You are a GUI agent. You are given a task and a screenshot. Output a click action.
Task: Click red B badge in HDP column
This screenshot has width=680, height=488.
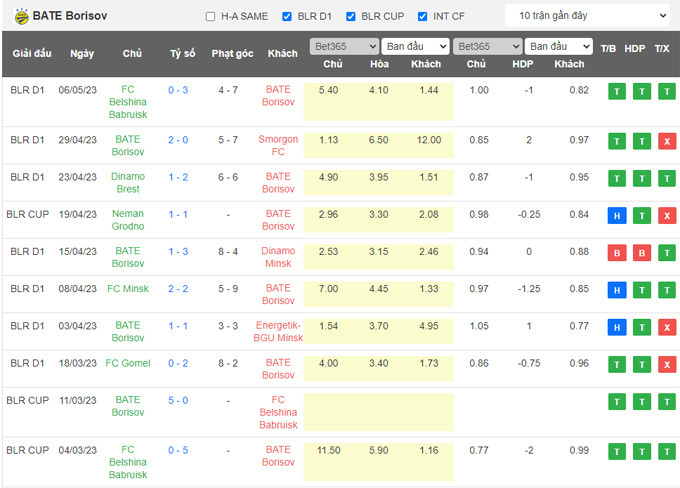(x=641, y=253)
